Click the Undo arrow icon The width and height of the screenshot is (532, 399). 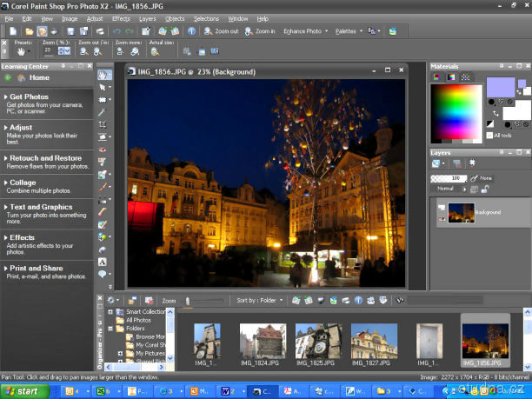(116, 31)
